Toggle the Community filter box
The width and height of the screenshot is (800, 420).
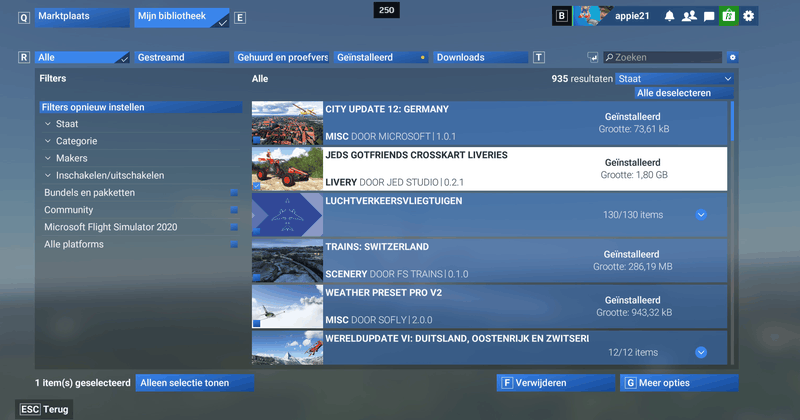pos(234,210)
